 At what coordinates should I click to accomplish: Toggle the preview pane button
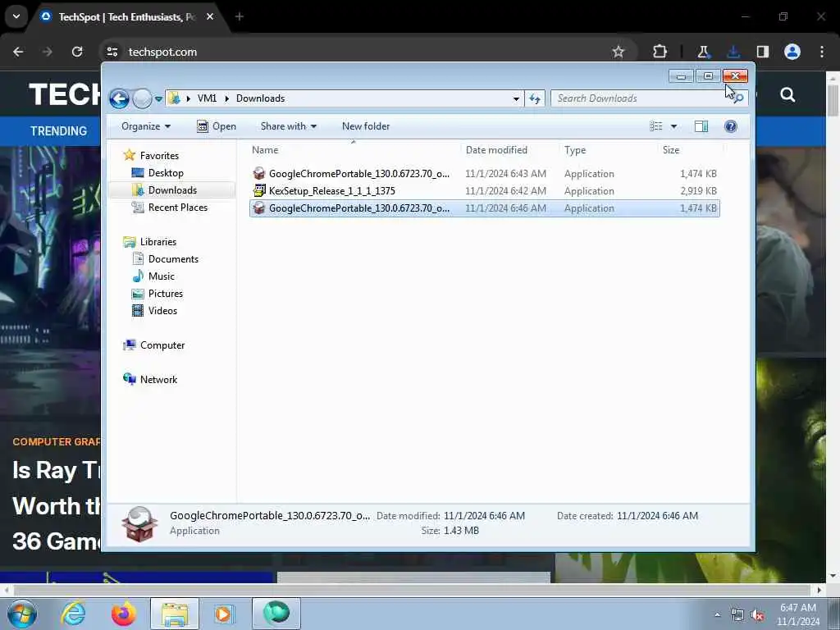[x=701, y=126]
